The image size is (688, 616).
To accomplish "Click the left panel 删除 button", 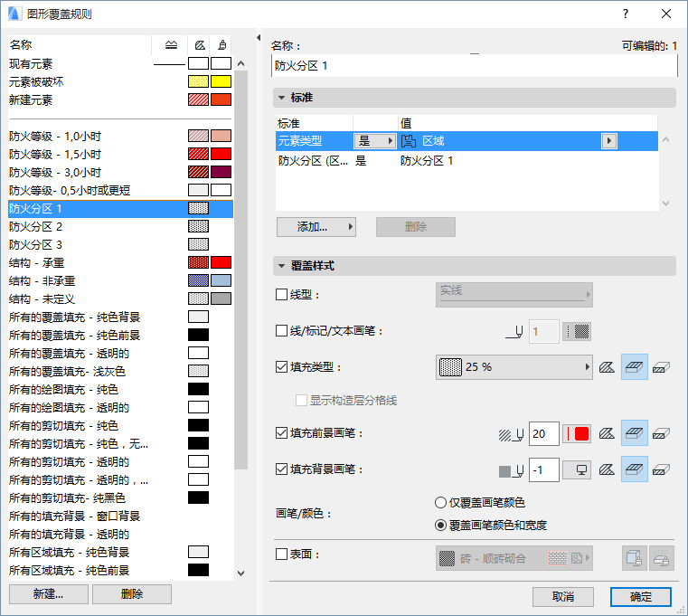I will [132, 594].
